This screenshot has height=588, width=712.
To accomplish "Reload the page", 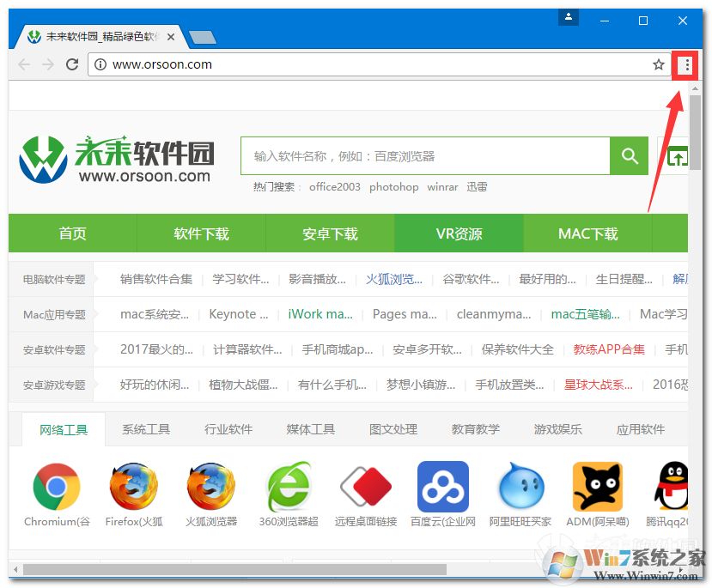I will click(72, 64).
